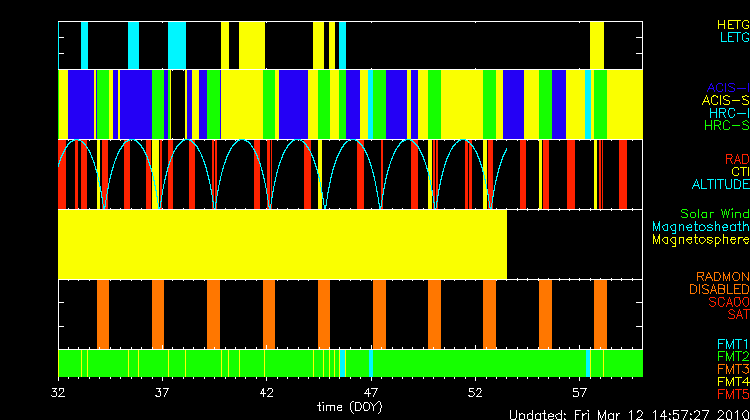This screenshot has height=420, width=750.
Task: Click the HRC-S legend entry
Action: [x=725, y=126]
